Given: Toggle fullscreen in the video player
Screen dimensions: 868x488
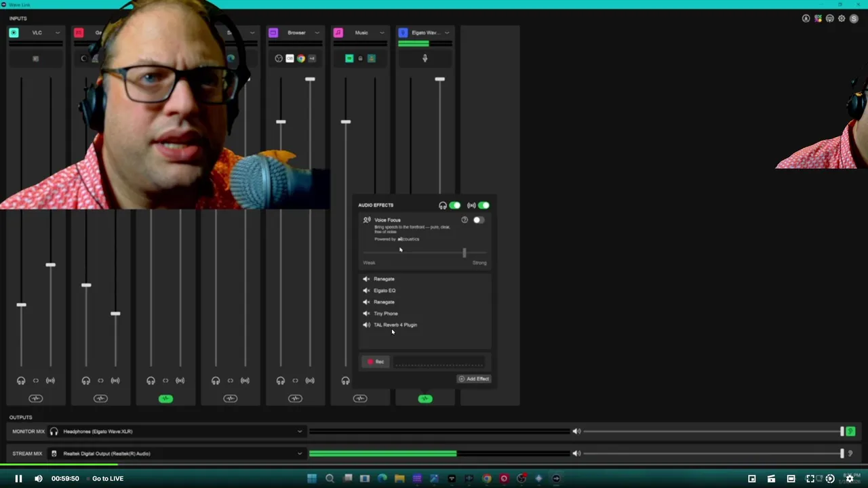Looking at the screenshot, I should [810, 479].
